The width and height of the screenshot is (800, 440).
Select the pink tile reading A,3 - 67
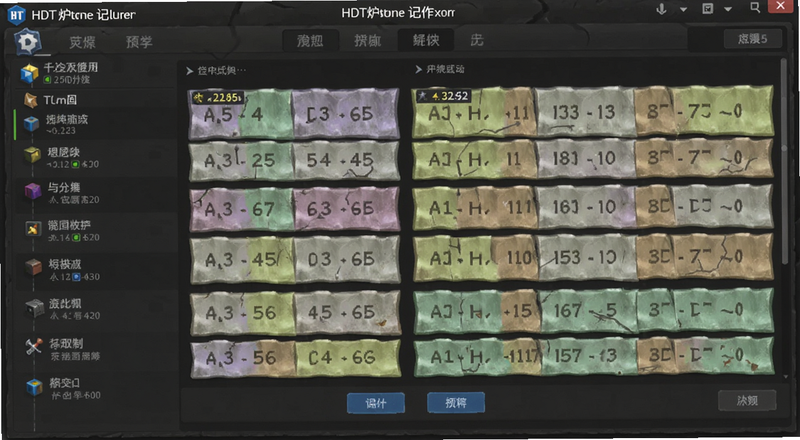point(242,209)
